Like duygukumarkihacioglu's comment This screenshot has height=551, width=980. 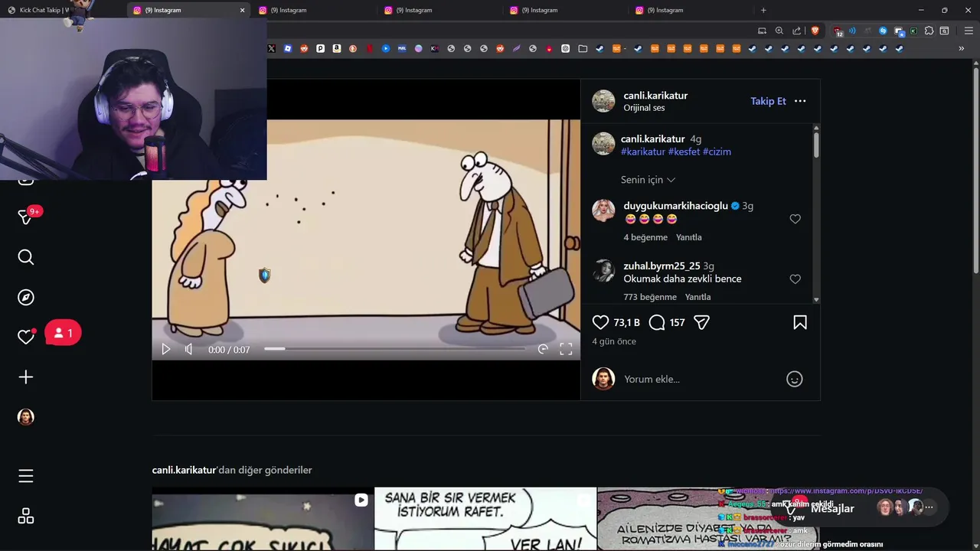tap(795, 219)
